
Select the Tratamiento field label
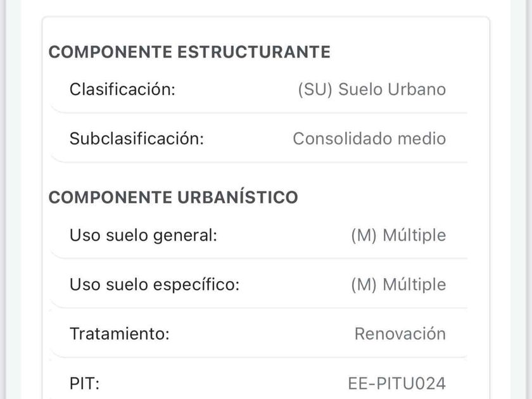point(120,334)
